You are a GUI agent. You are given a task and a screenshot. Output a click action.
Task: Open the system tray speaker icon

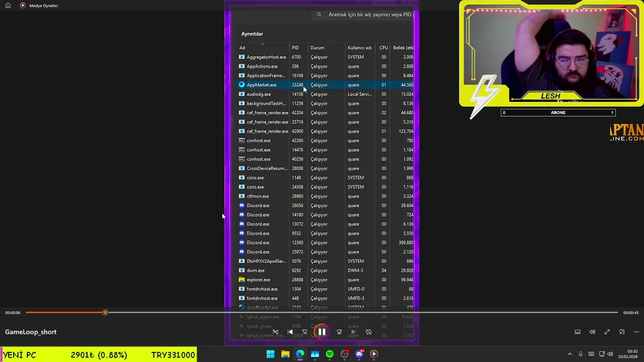point(610,354)
